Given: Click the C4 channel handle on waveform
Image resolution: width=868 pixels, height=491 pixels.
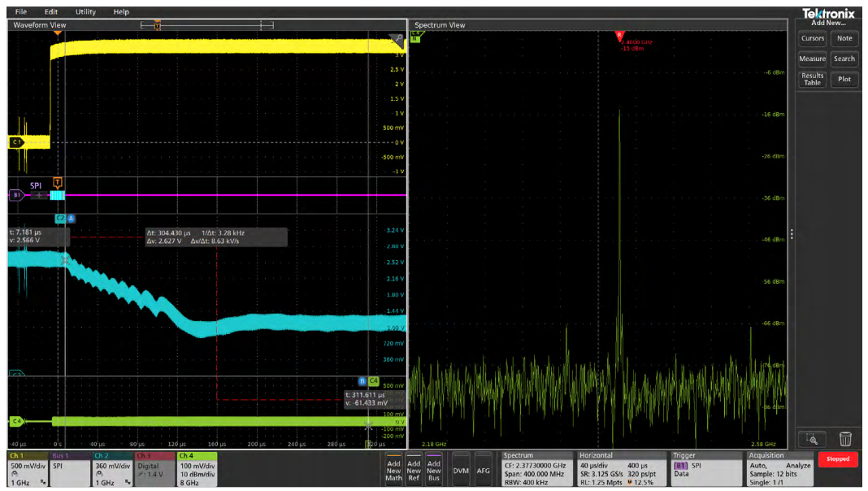Looking at the screenshot, I should pos(15,421).
